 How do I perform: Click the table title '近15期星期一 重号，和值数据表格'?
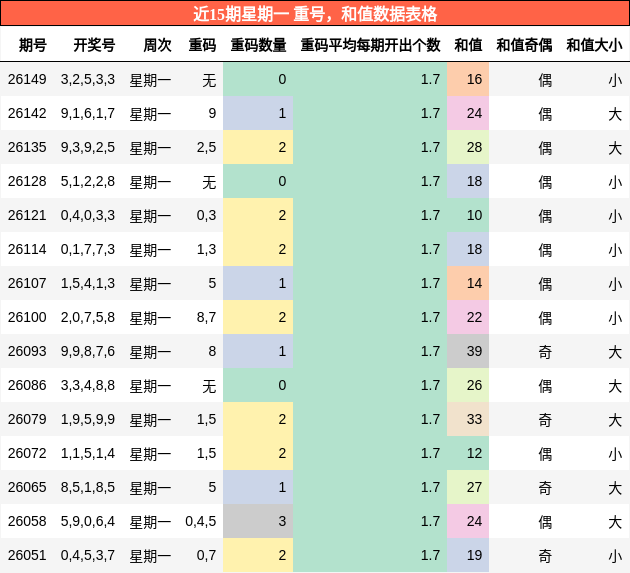coord(315,14)
